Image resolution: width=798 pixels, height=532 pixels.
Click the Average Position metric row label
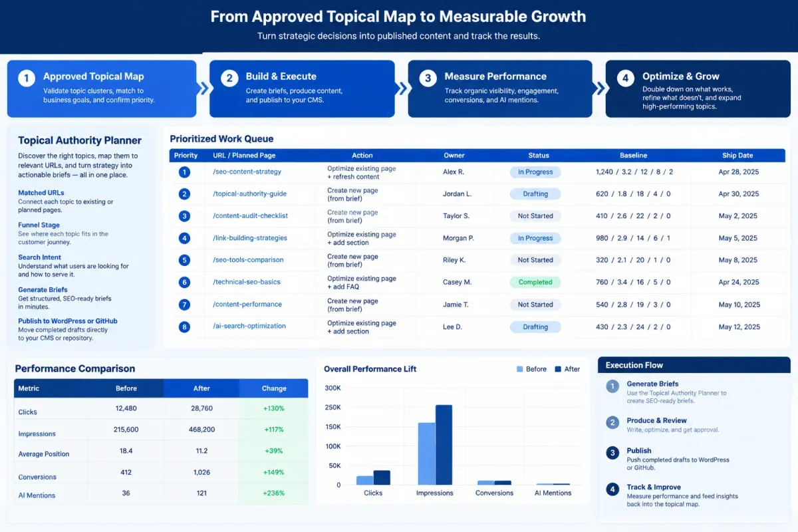[x=44, y=454]
